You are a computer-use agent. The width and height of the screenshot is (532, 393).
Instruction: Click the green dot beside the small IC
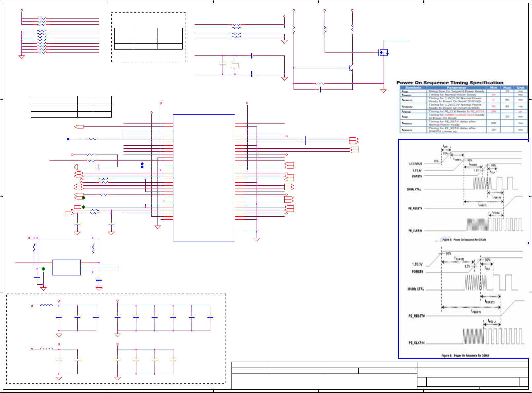(x=43, y=269)
